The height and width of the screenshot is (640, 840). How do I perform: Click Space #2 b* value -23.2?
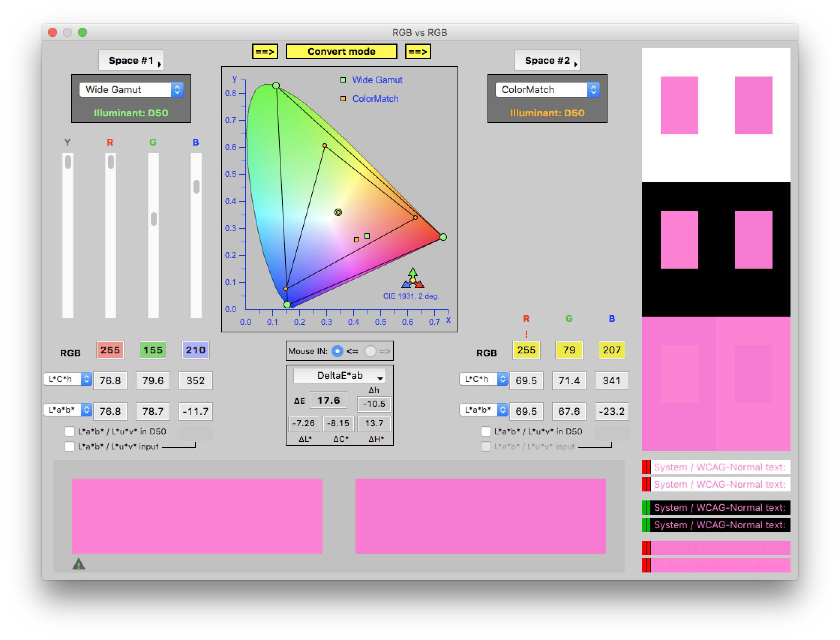(612, 412)
